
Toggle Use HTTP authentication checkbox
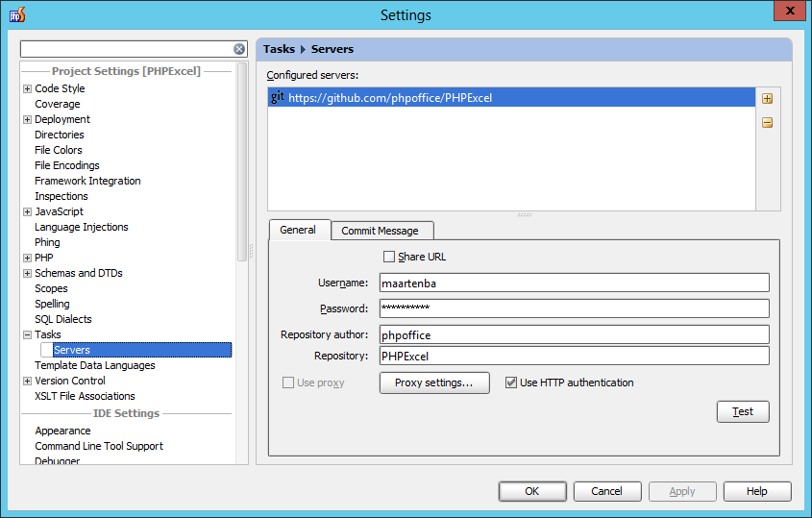point(511,382)
